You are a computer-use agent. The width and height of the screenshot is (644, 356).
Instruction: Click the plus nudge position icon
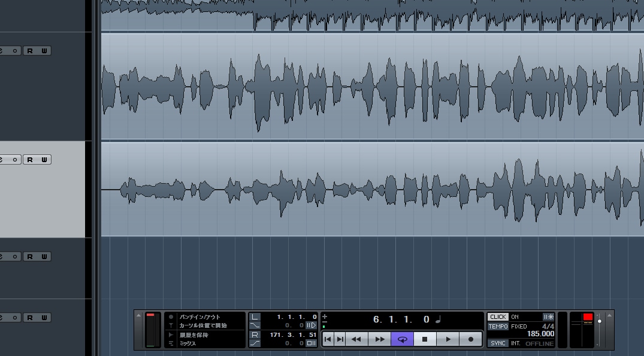pos(325,317)
